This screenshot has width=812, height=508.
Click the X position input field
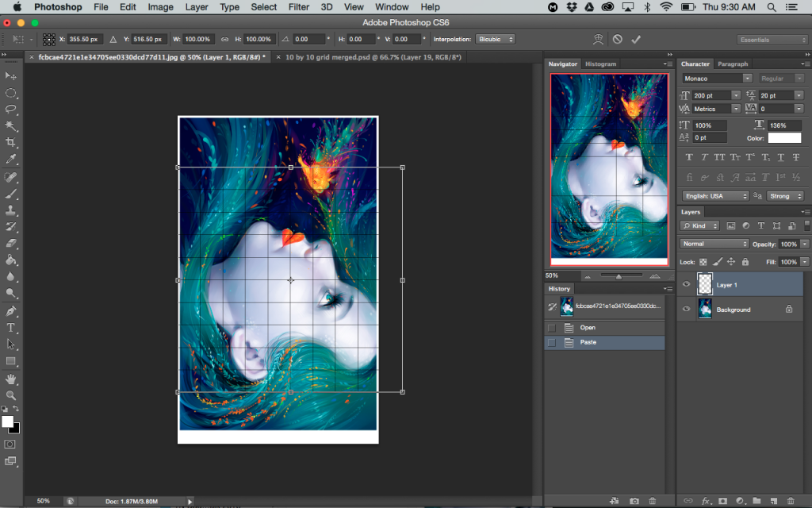[x=84, y=40]
